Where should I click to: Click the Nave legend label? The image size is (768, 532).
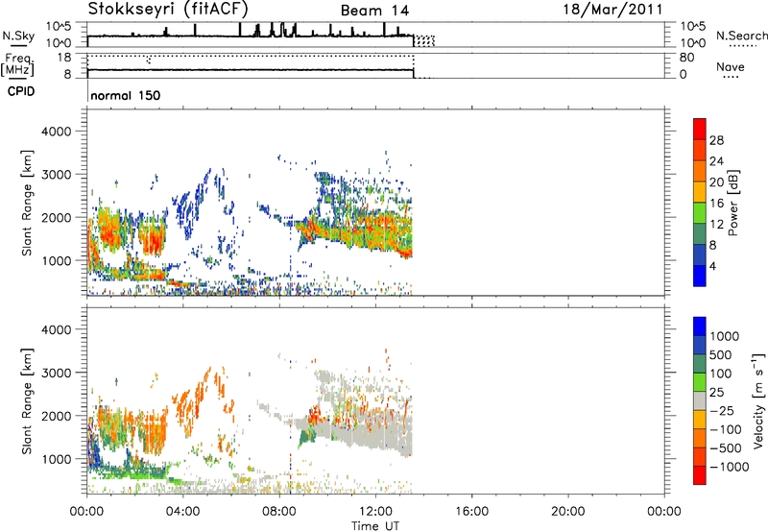[731, 67]
